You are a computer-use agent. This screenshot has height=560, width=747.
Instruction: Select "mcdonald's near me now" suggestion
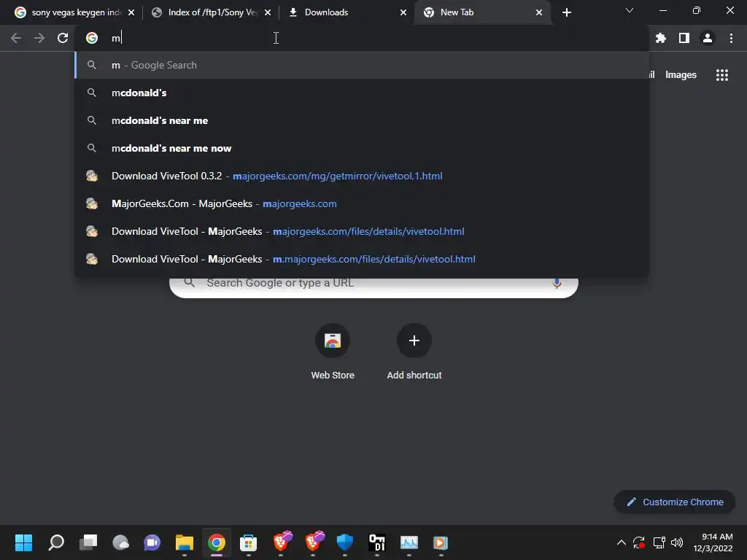pos(362,148)
